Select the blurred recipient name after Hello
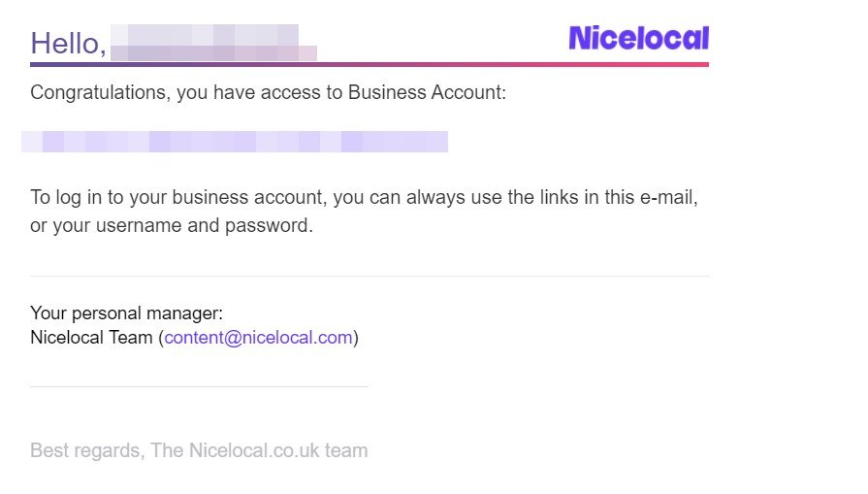This screenshot has height=494, width=868. pyautogui.click(x=213, y=43)
